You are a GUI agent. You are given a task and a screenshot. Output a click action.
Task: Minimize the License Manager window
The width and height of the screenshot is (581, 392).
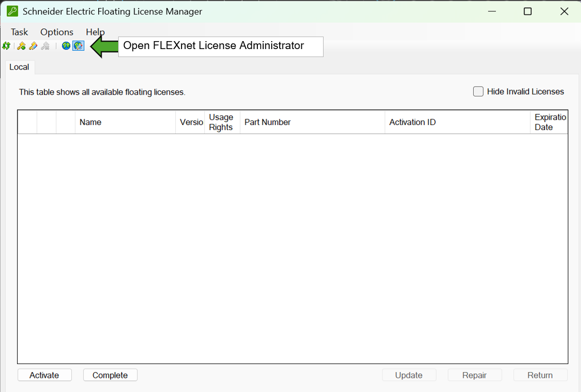[x=492, y=11]
